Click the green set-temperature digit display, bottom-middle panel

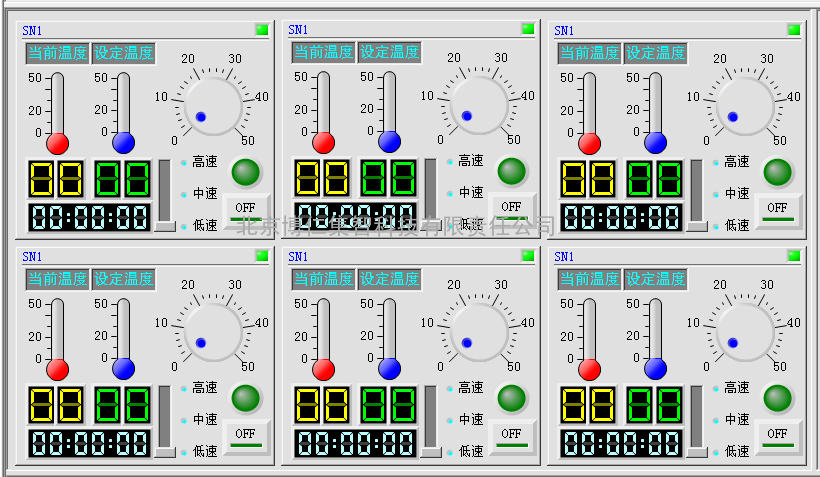point(389,405)
